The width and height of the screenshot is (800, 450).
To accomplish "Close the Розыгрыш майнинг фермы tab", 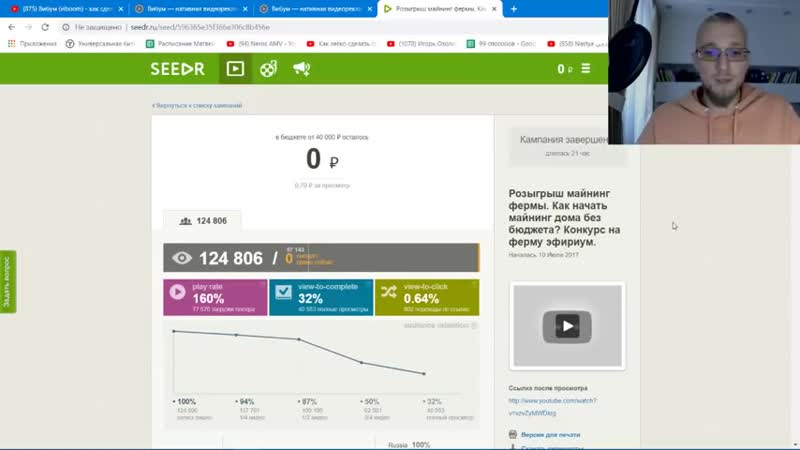I will coord(494,9).
